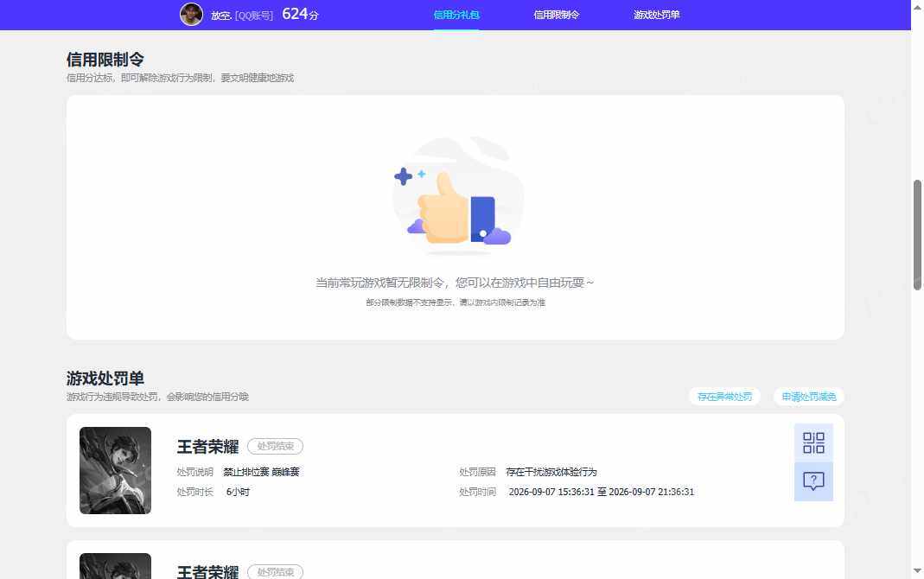Click the user avatar in the top bar
Viewport: 924px width, 579px height.
point(191,14)
